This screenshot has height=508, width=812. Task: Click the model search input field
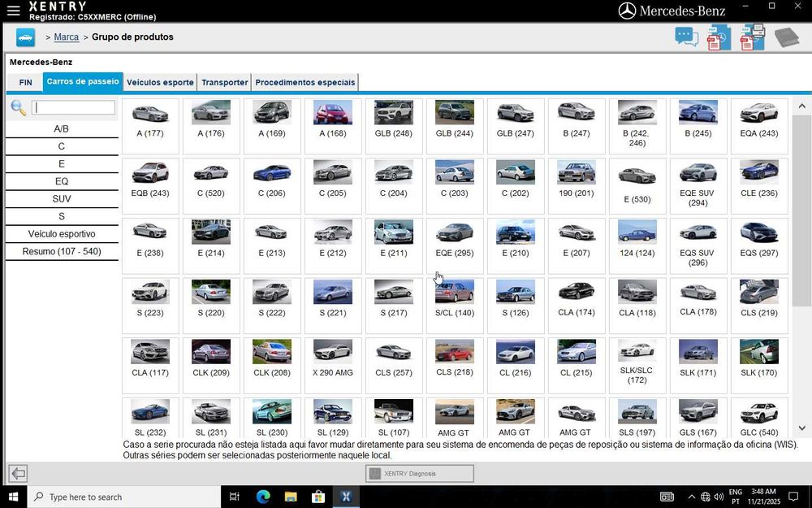[x=74, y=107]
